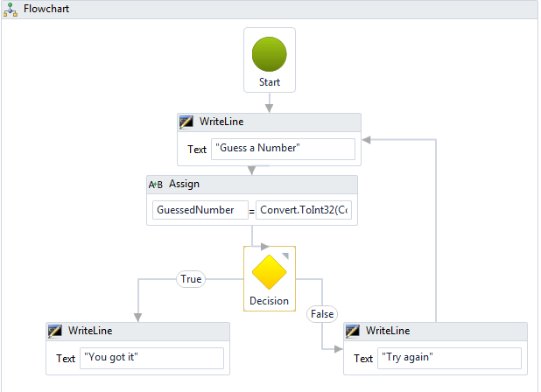Expand the Decision node corner triangle
Screen dimensions: 541x392
click(285, 255)
